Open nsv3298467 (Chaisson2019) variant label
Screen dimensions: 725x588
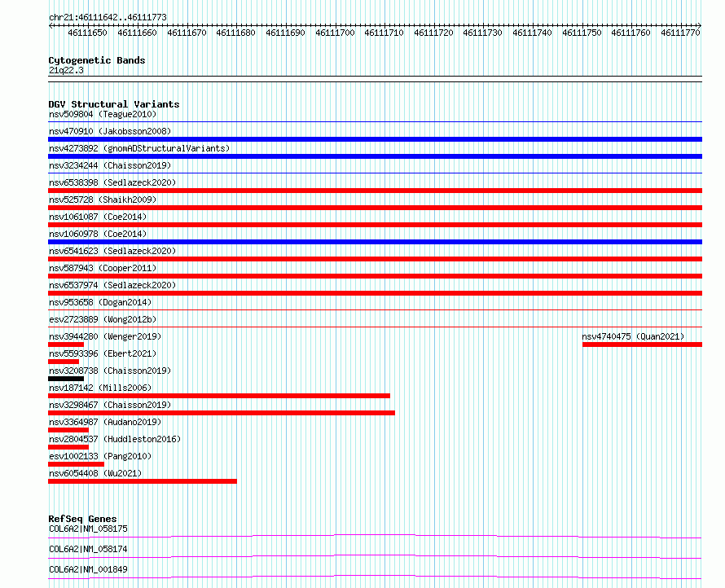(x=110, y=405)
